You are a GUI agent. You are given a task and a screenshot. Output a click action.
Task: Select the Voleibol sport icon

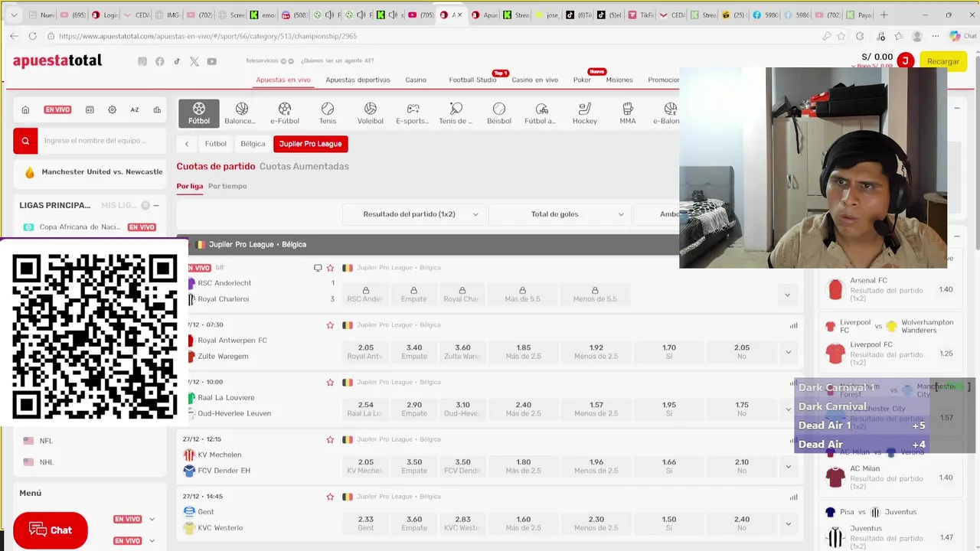(371, 113)
